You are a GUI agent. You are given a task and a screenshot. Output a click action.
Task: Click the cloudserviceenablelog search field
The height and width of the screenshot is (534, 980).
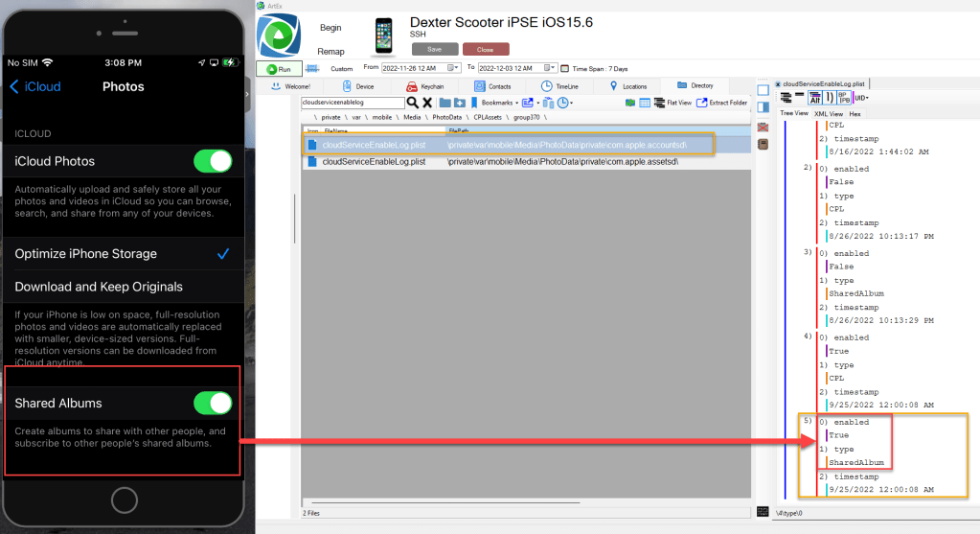coord(353,103)
